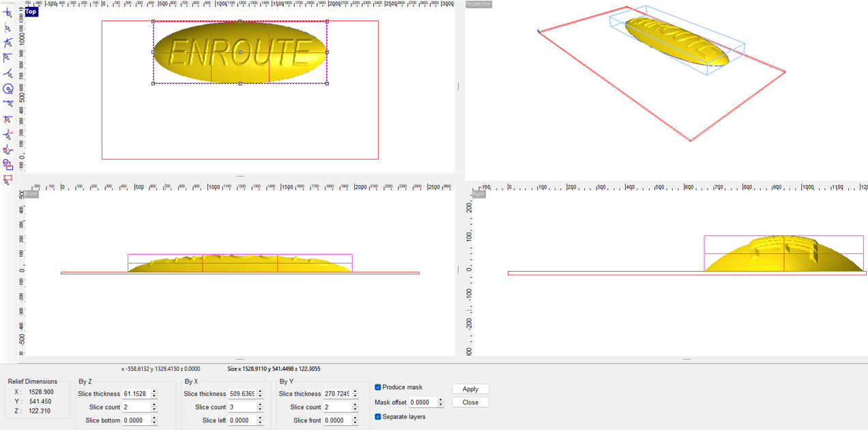Image resolution: width=868 pixels, height=430 pixels.
Task: Click the Right viewport label
Action: pyautogui.click(x=479, y=194)
